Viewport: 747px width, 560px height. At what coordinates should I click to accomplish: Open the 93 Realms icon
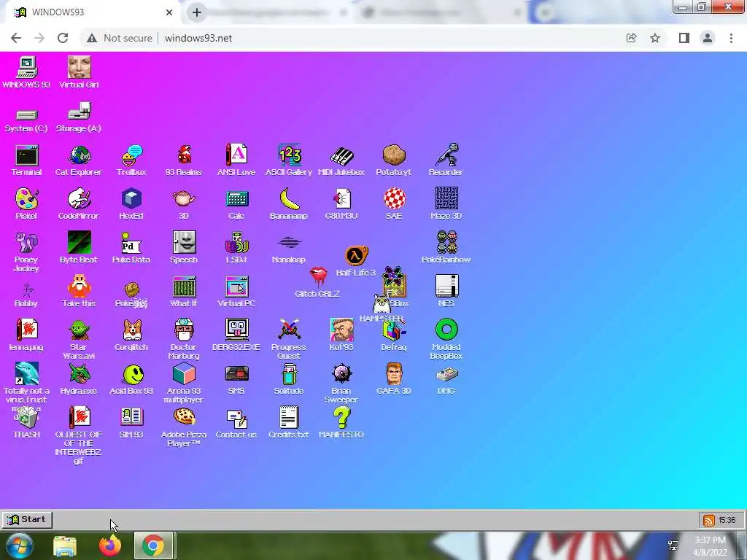coord(184,155)
